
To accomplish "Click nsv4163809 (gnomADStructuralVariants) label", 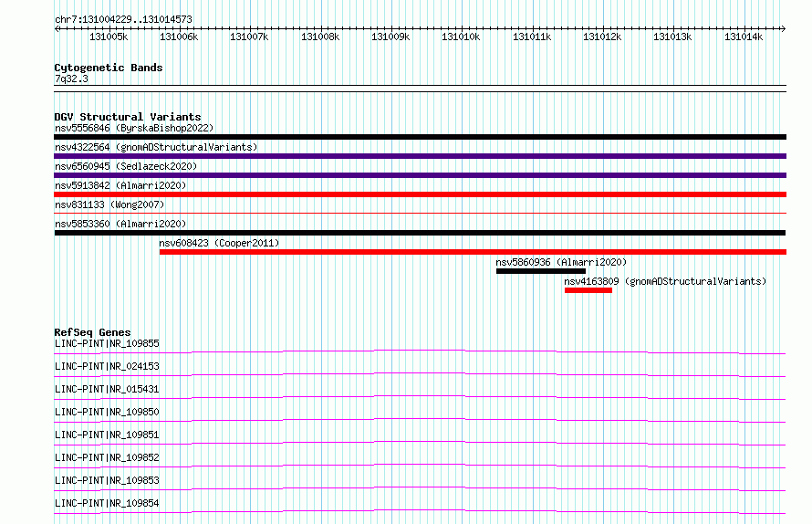I will [x=665, y=281].
